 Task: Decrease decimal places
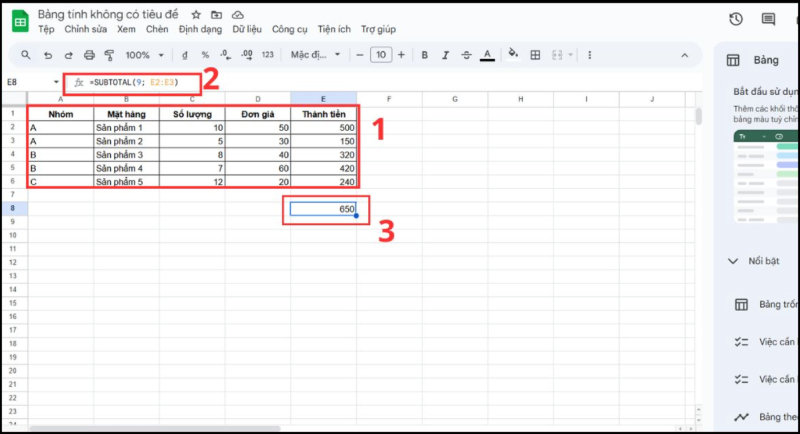click(226, 55)
